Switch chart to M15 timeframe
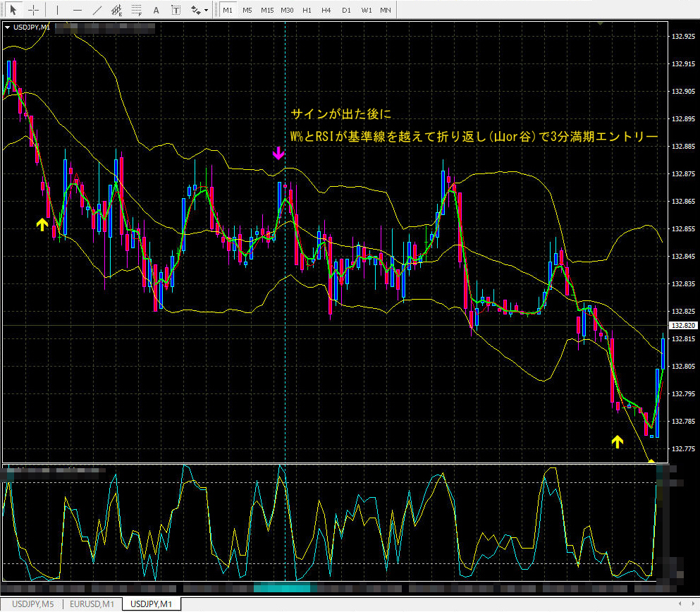This screenshot has height=612, width=700. click(267, 10)
